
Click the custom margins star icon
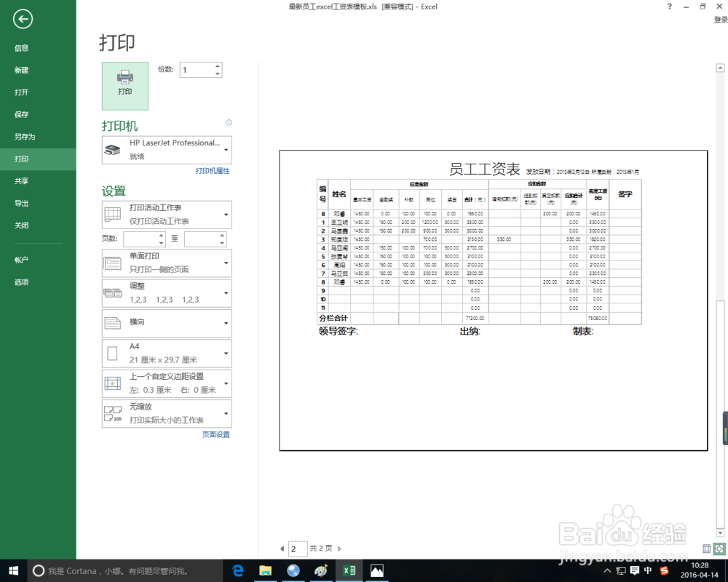112,383
